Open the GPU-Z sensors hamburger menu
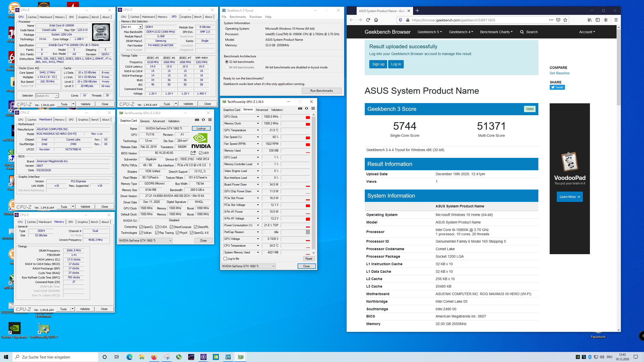644x362 pixels. (x=313, y=108)
